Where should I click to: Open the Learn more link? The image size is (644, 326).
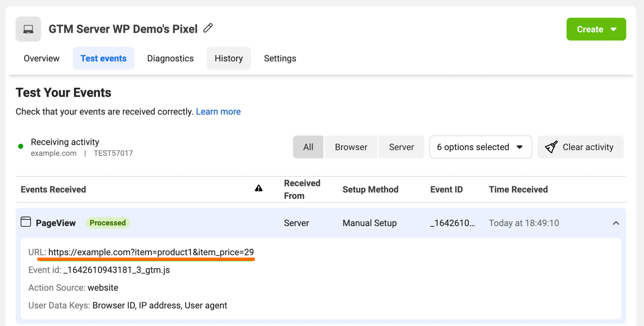[218, 112]
